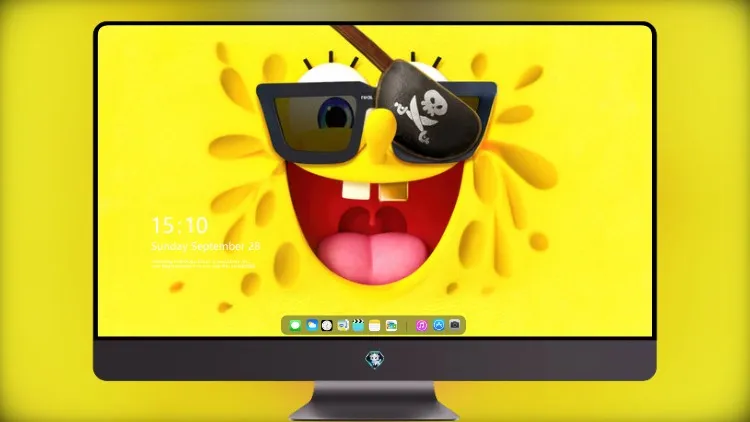Launch the Finder-style icon in the dock
The height and width of the screenshot is (422, 750).
coord(343,326)
